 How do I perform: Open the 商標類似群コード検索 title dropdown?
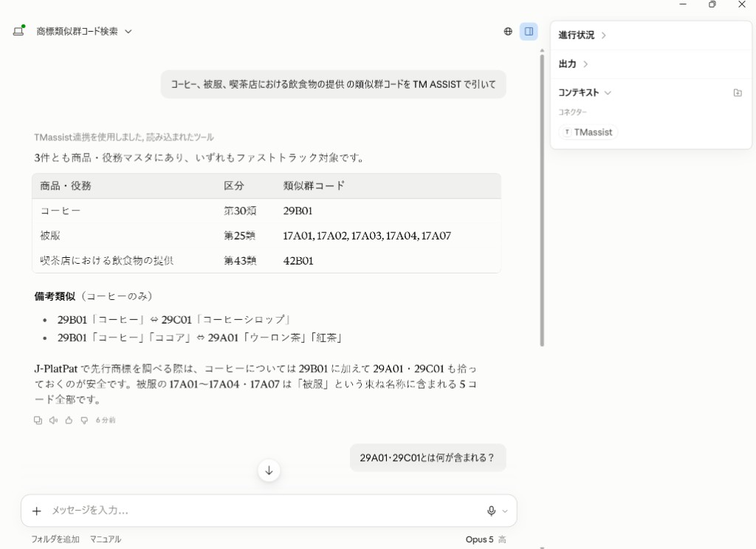point(84,31)
